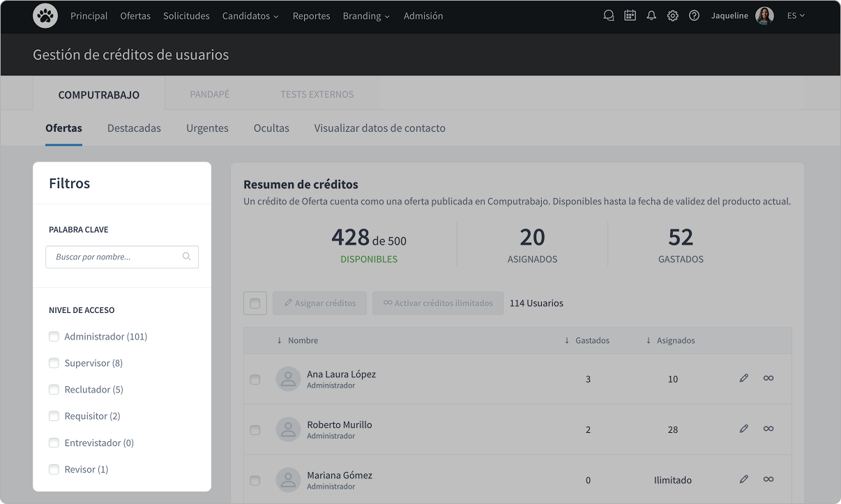Open the Reportes section
841x504 pixels.
click(x=311, y=15)
